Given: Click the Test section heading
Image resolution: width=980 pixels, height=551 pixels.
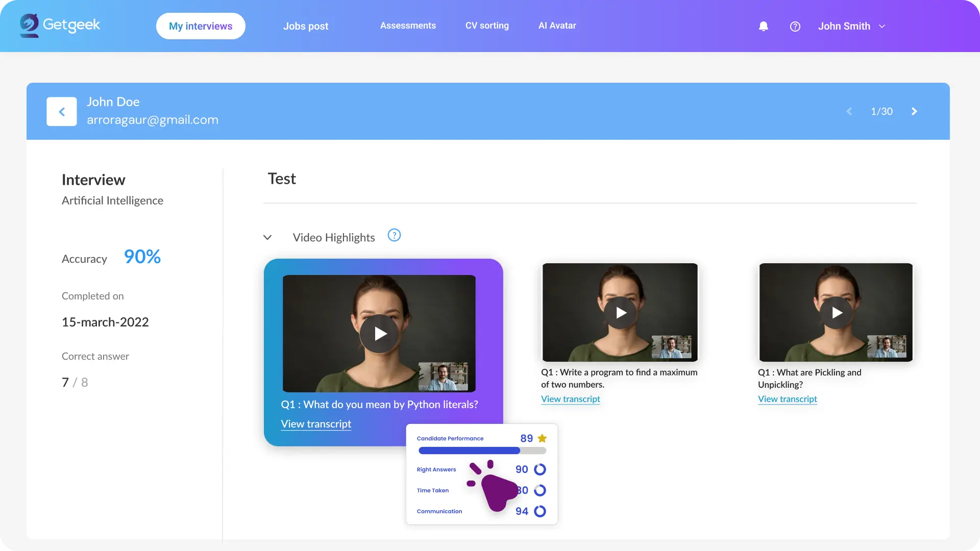Looking at the screenshot, I should tap(282, 179).
